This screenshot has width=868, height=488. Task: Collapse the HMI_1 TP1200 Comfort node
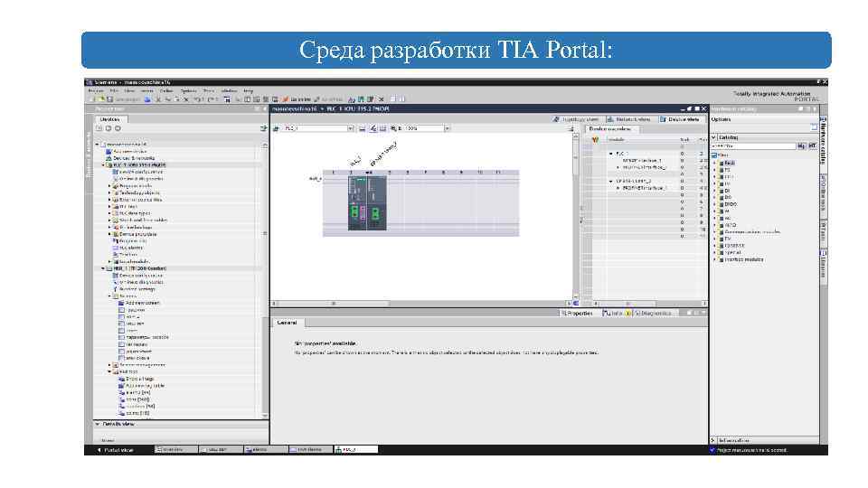pyautogui.click(x=103, y=268)
